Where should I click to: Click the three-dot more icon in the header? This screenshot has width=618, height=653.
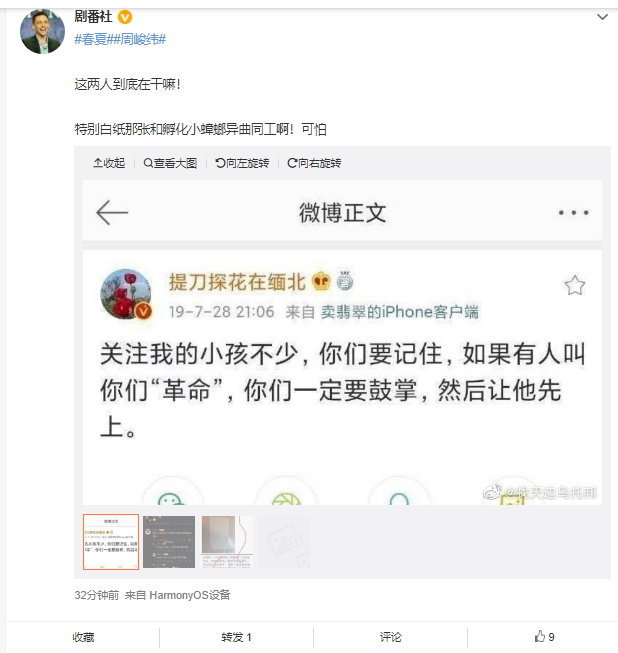[x=573, y=213]
